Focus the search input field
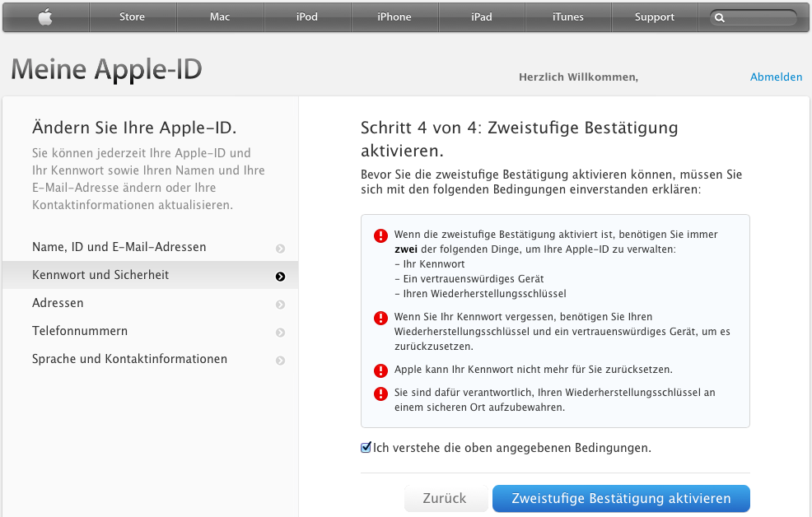Image resolution: width=812 pixels, height=517 pixels. [754, 17]
